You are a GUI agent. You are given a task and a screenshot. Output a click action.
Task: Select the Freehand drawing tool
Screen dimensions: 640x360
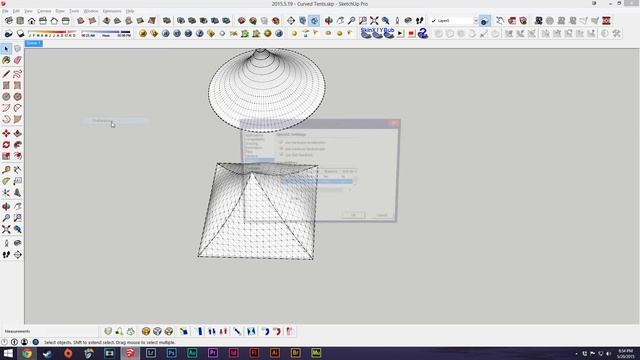click(x=18, y=74)
